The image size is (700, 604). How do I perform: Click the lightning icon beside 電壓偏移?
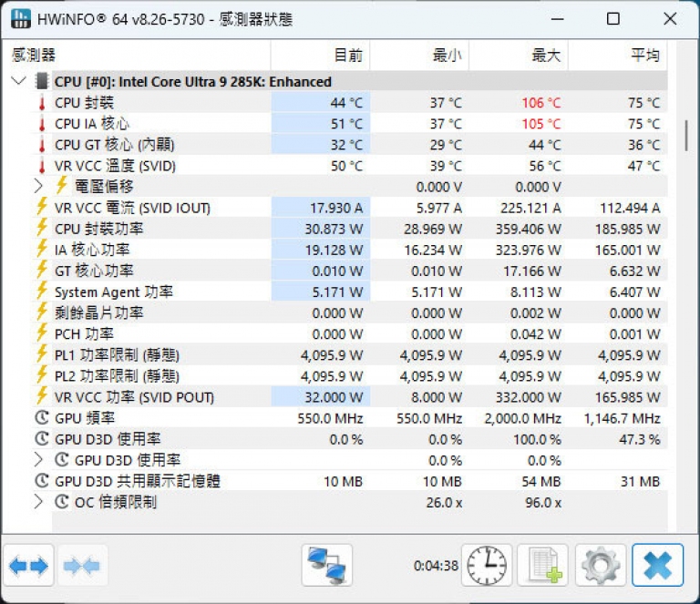coord(62,185)
